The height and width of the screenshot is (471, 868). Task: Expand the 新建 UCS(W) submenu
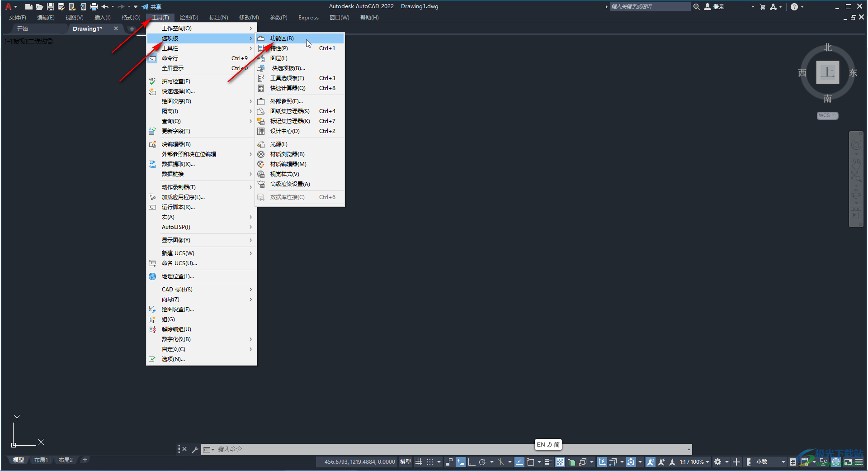[x=202, y=253]
